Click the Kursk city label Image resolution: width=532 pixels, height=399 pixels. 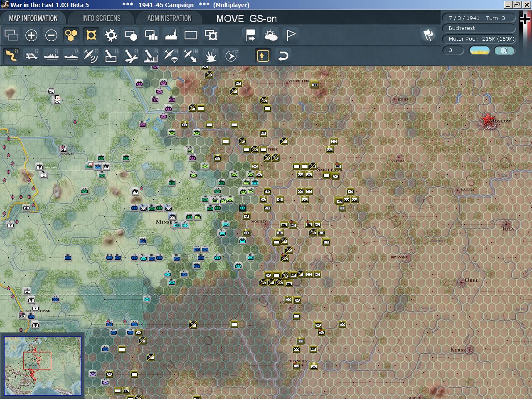(x=458, y=350)
